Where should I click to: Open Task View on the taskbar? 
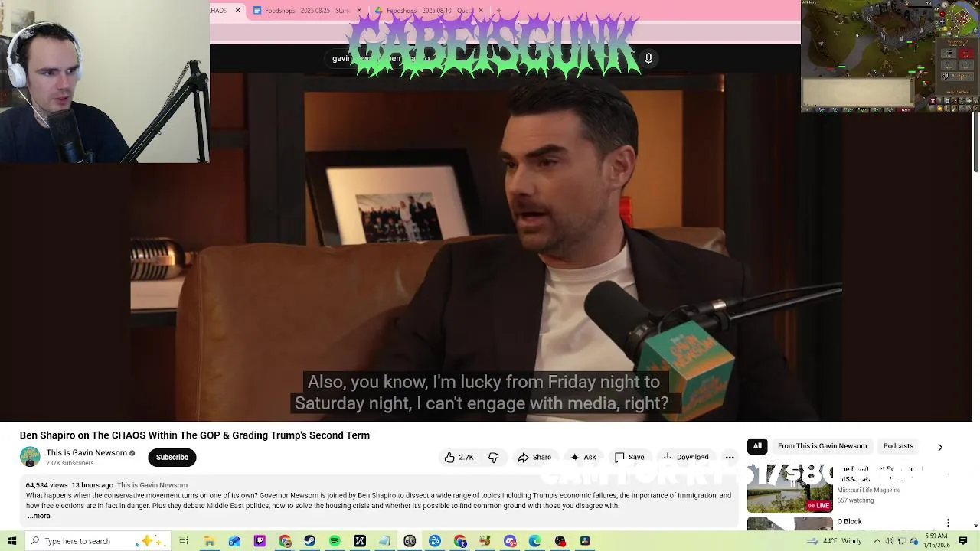tap(184, 541)
